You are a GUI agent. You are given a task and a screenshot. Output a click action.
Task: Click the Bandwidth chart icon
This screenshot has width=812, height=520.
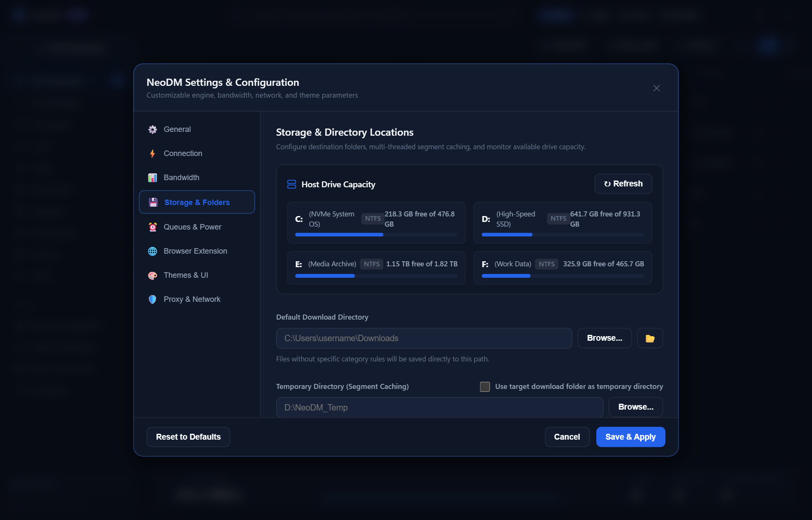click(x=153, y=178)
